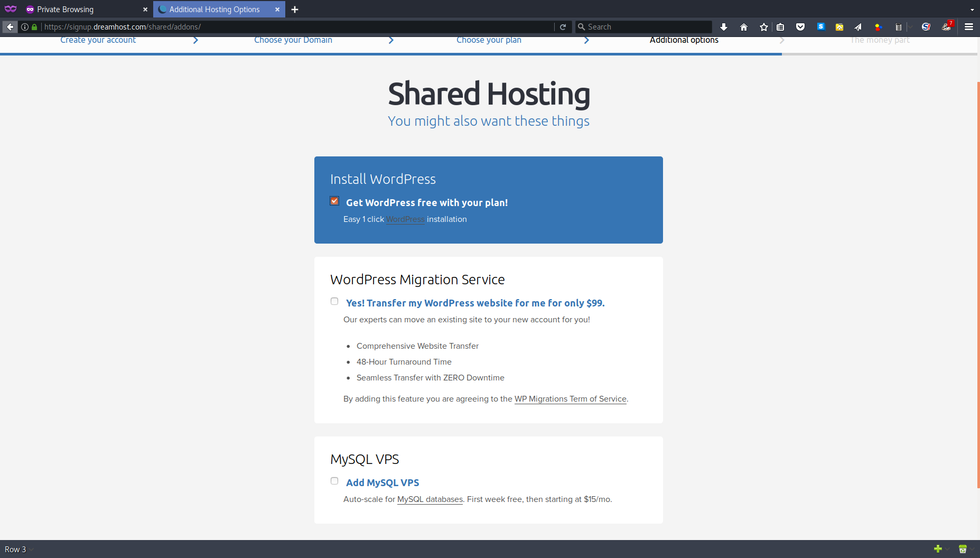Click the red S! extension icon
The width and height of the screenshot is (980, 558).
pos(926,27)
